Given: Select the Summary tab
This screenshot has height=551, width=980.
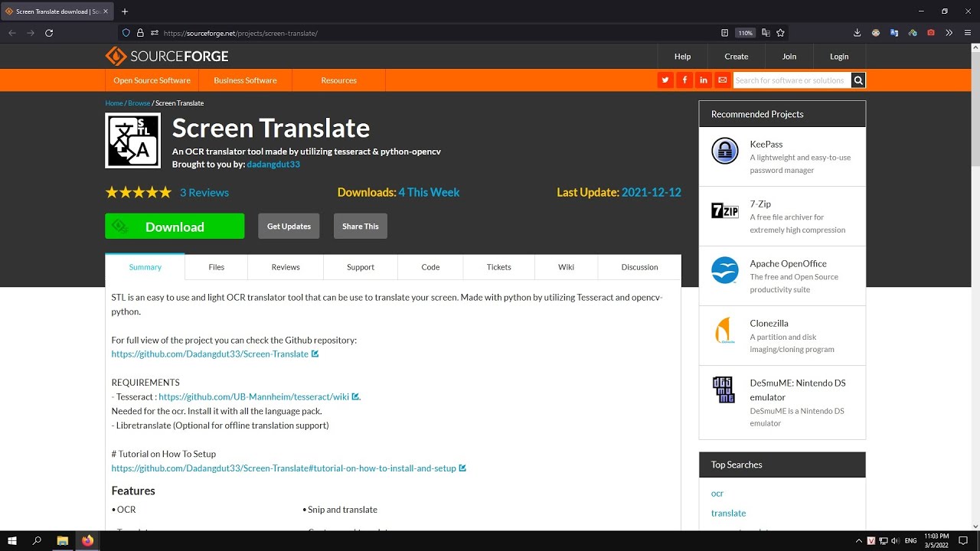Looking at the screenshot, I should (x=145, y=267).
